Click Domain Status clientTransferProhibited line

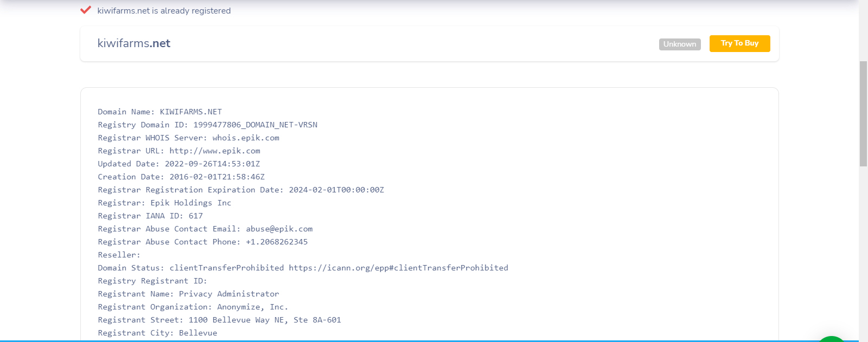[x=303, y=268]
